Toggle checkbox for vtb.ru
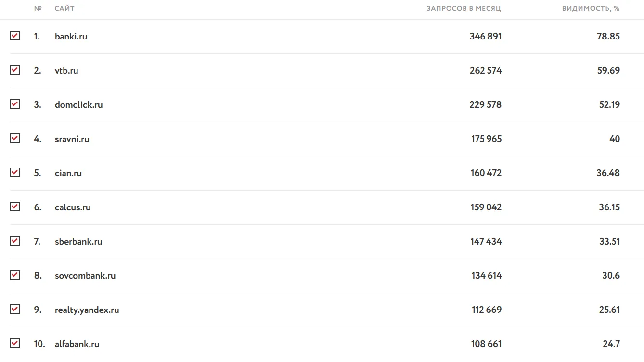 click(x=15, y=70)
